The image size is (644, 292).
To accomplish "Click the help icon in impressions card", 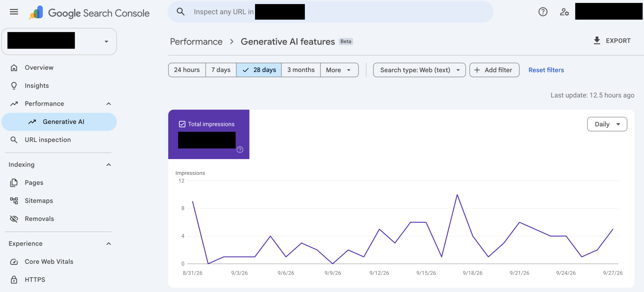I will click(240, 150).
